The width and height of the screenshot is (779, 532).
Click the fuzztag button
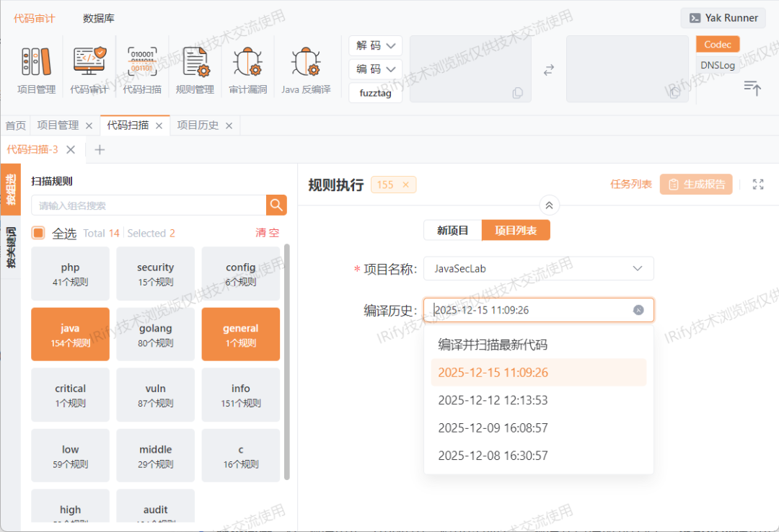coord(375,93)
